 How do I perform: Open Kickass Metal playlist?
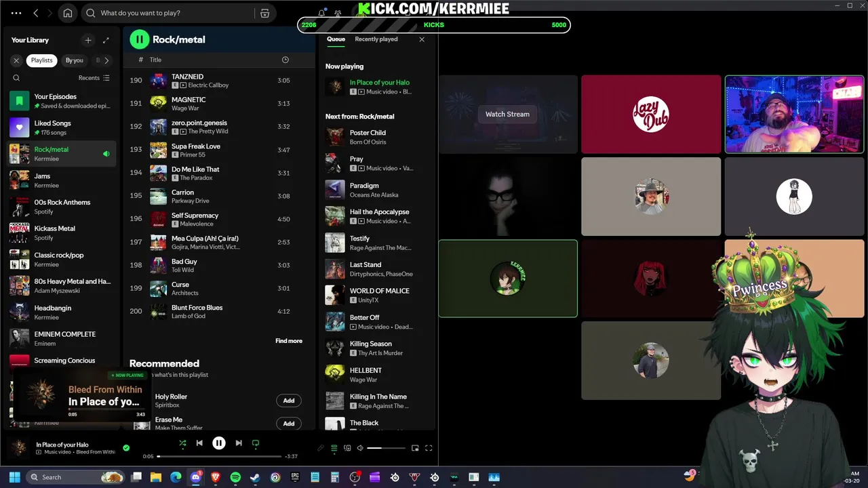click(62, 233)
